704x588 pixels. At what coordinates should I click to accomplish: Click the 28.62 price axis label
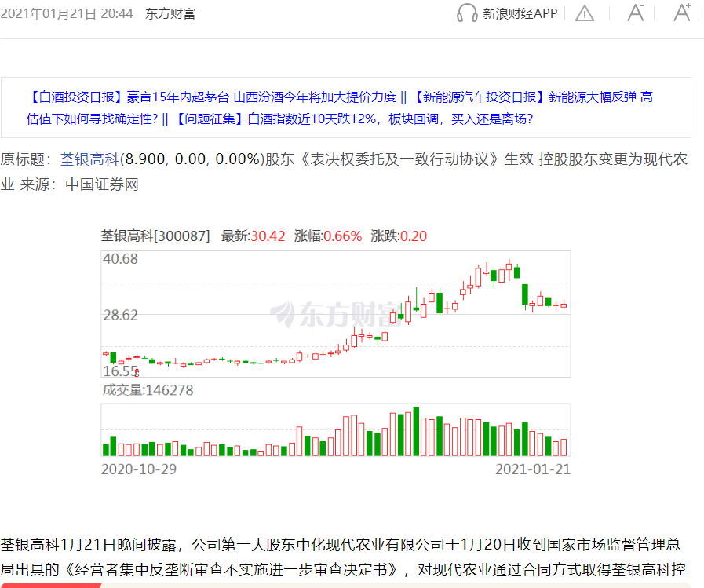pos(120,315)
